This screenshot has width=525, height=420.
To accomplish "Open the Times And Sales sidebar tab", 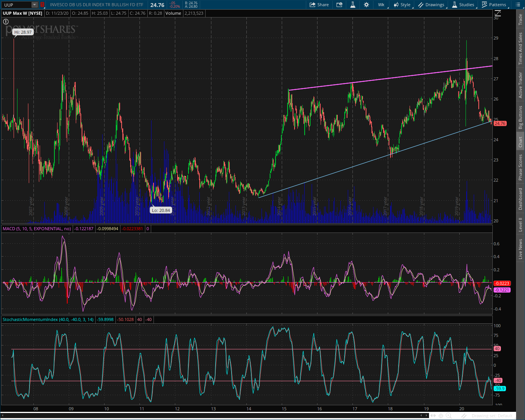I will (520, 49).
